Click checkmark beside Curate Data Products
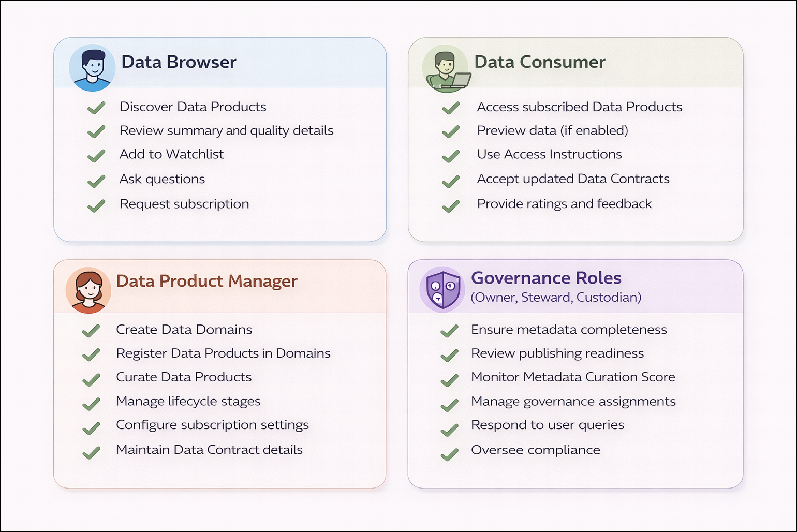 (91, 380)
